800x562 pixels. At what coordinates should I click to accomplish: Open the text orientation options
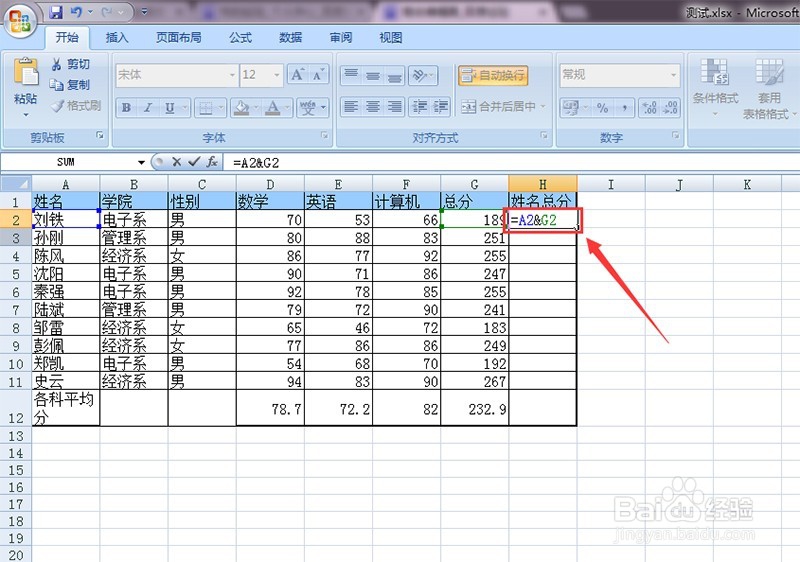423,75
